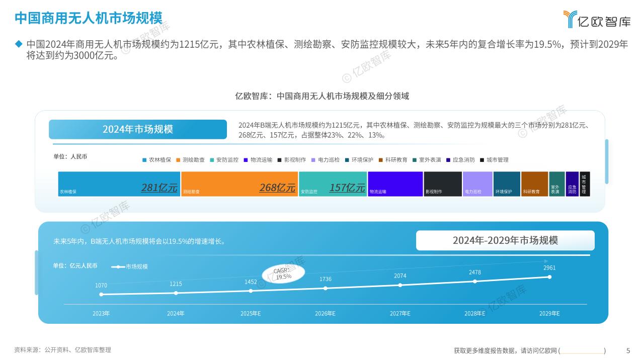This screenshot has width=644, height=362.
Task: Click the 科研教育 legend color swatch
Action: [x=381, y=160]
